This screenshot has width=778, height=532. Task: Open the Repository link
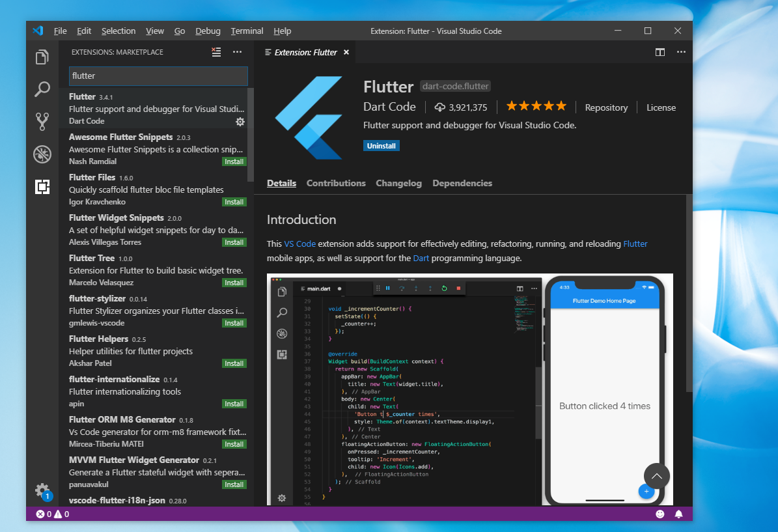click(x=606, y=107)
